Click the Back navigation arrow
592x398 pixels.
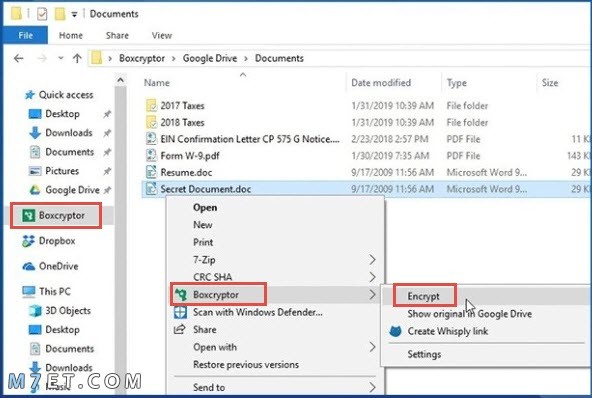pyautogui.click(x=18, y=58)
